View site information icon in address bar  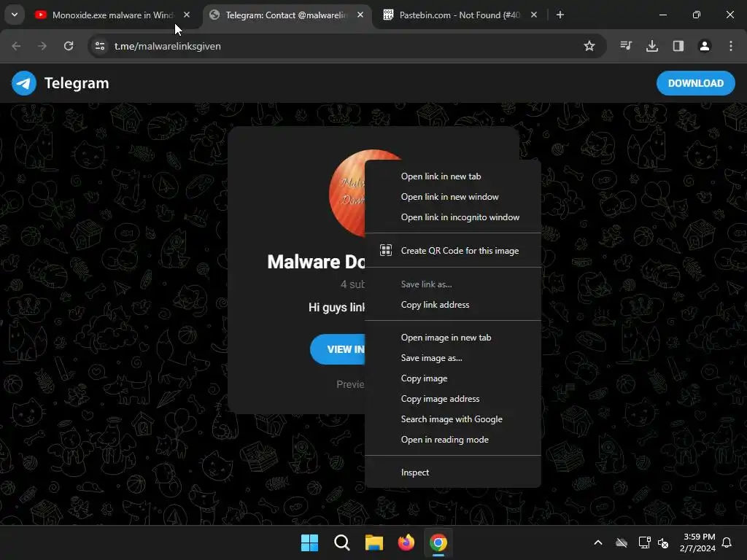pyautogui.click(x=100, y=46)
